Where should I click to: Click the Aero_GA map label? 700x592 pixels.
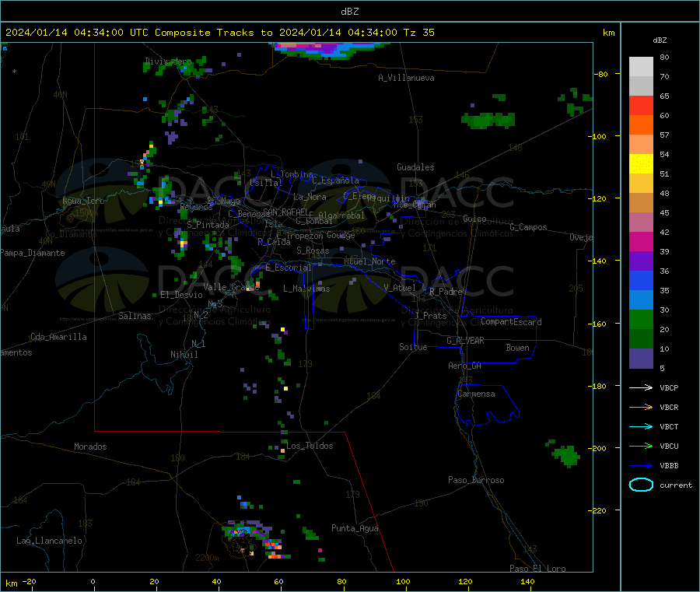click(x=464, y=366)
